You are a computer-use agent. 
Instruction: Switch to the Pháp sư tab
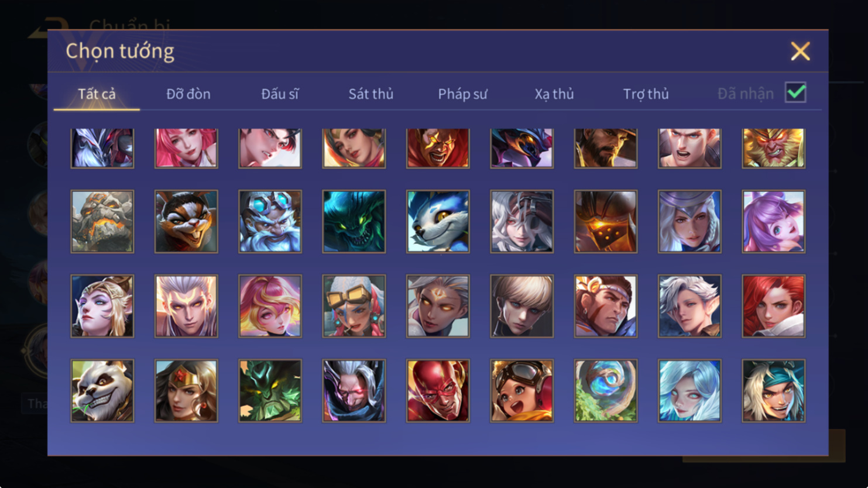[462, 94]
